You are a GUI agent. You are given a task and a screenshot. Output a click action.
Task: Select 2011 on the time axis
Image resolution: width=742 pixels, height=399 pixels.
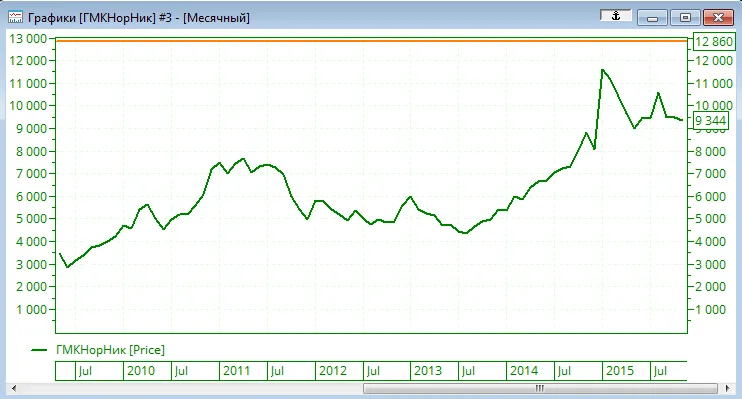237,371
